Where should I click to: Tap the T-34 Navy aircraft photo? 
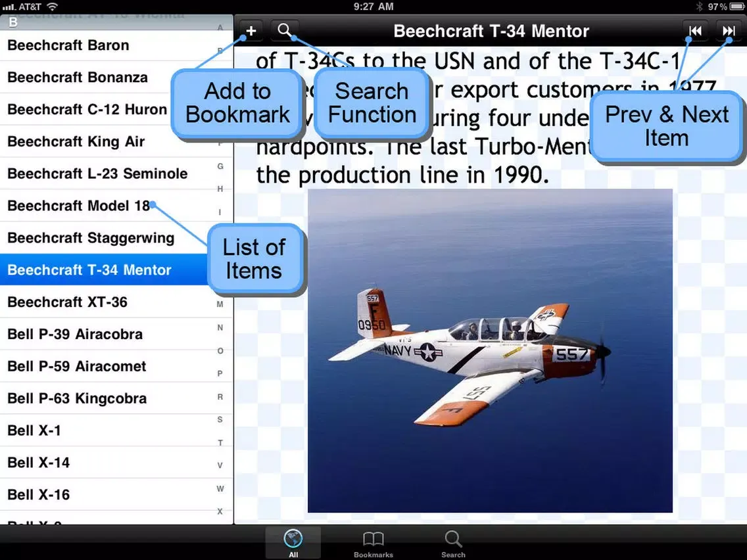[x=491, y=351]
